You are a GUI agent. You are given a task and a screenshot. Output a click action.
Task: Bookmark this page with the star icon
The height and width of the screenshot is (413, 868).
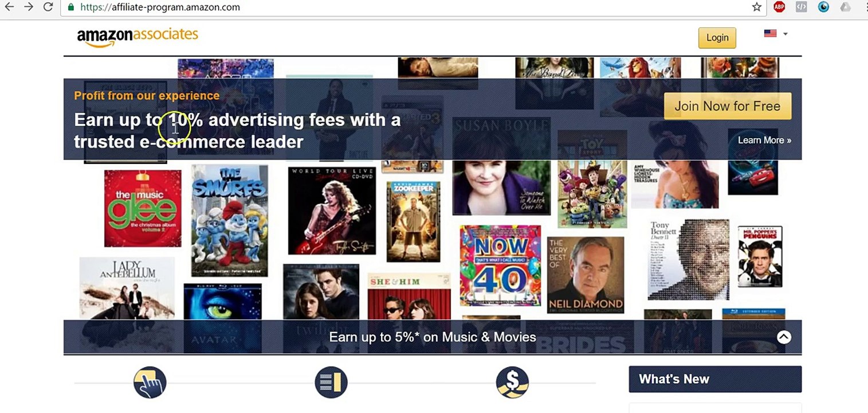756,7
